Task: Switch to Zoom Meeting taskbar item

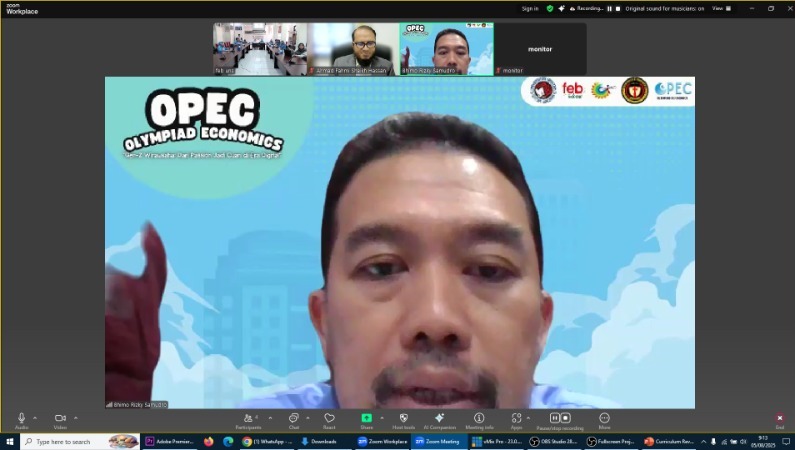Action: (438, 441)
